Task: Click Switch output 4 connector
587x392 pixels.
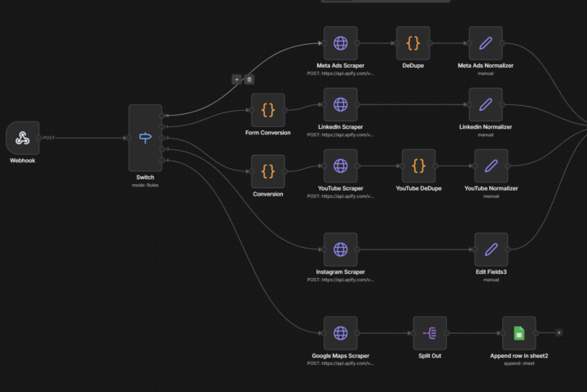Action: (x=161, y=161)
